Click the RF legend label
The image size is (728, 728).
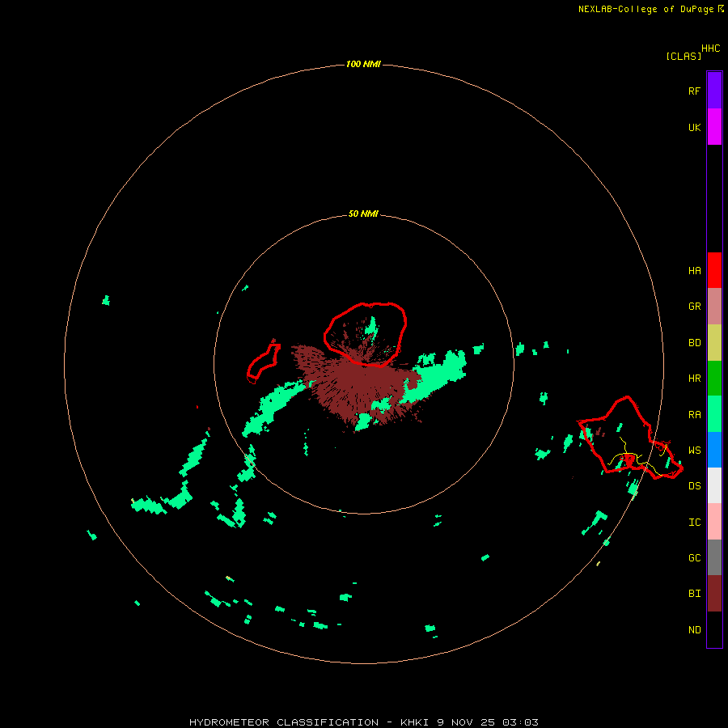pos(694,91)
